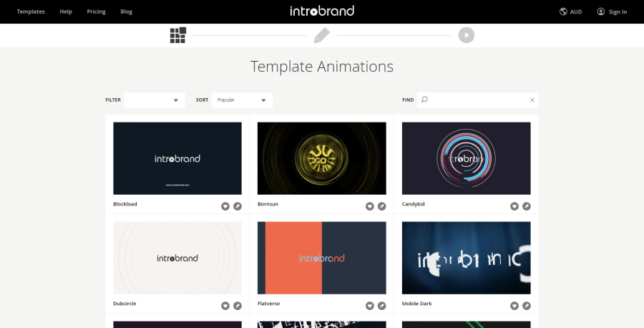
Task: Open the Dubcircle template title link
Action: [x=125, y=304]
